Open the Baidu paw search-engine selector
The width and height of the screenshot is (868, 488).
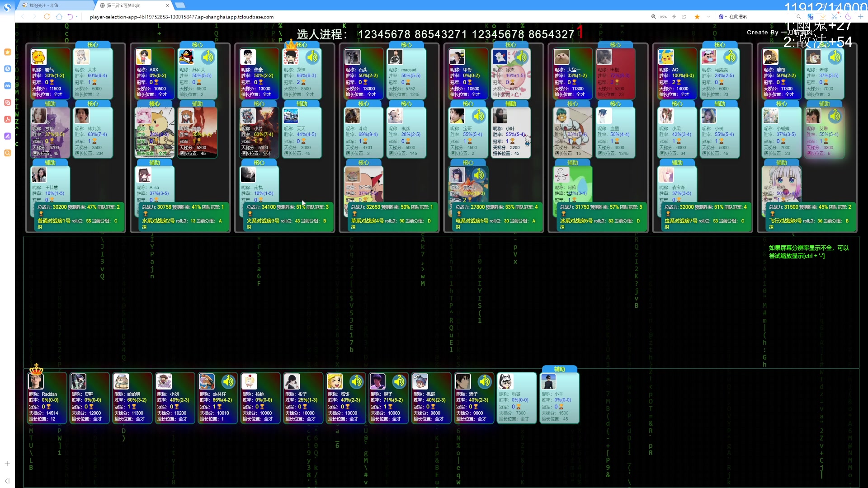[721, 17]
